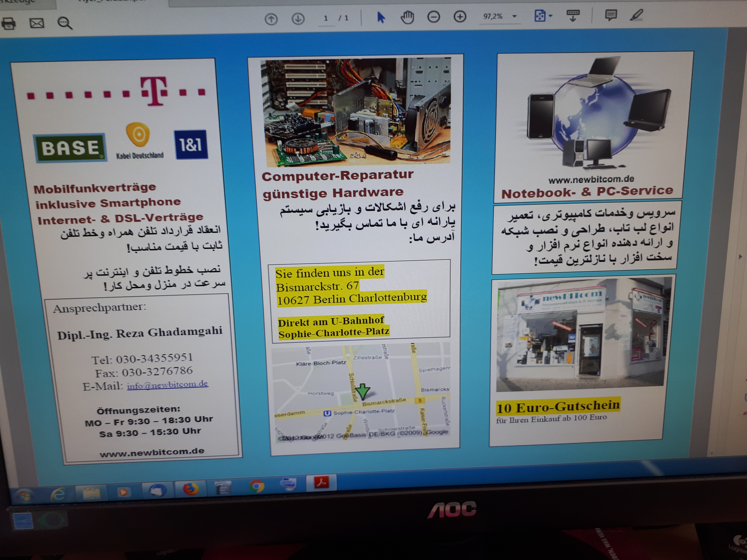The image size is (747, 560).
Task: Click the Adobe Acrobat taskbar button
Action: tap(321, 483)
